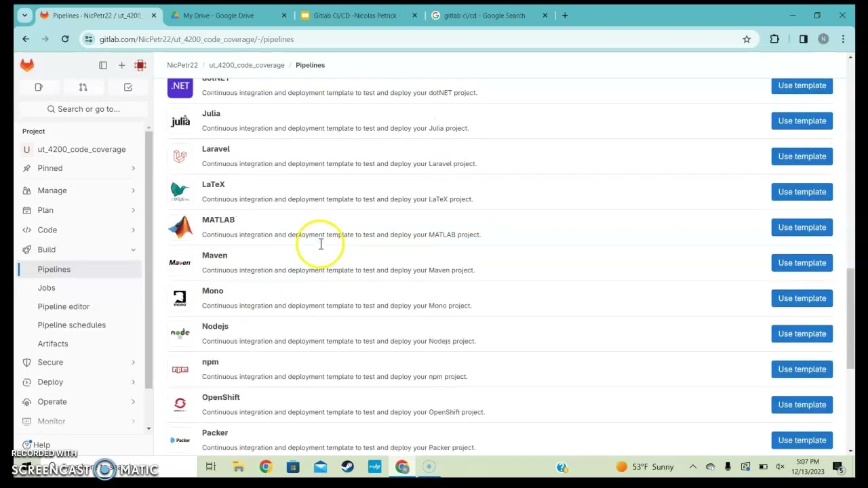
Task: Use template for LaTeX
Action: (x=802, y=192)
